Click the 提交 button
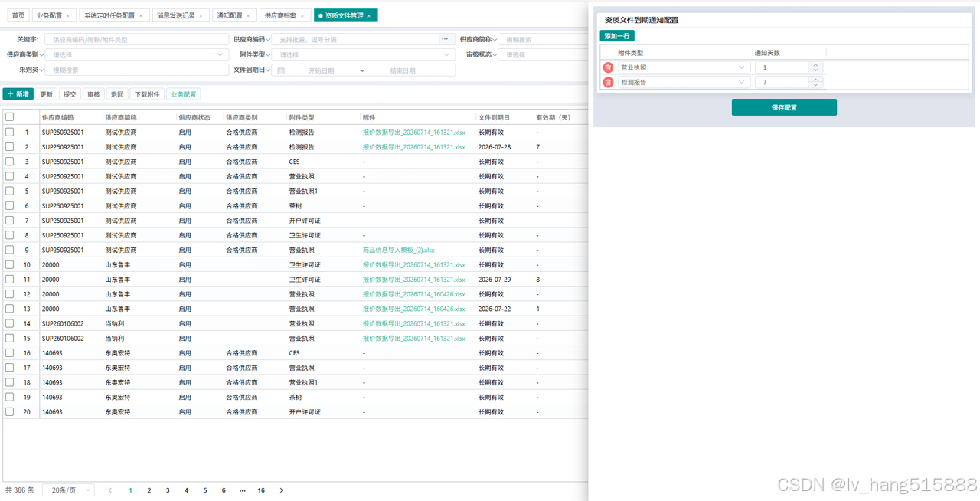The image size is (980, 501). click(70, 94)
